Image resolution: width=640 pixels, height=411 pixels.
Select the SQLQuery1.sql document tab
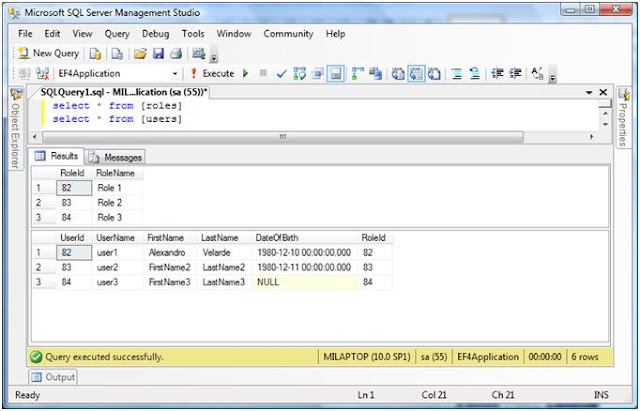click(124, 92)
